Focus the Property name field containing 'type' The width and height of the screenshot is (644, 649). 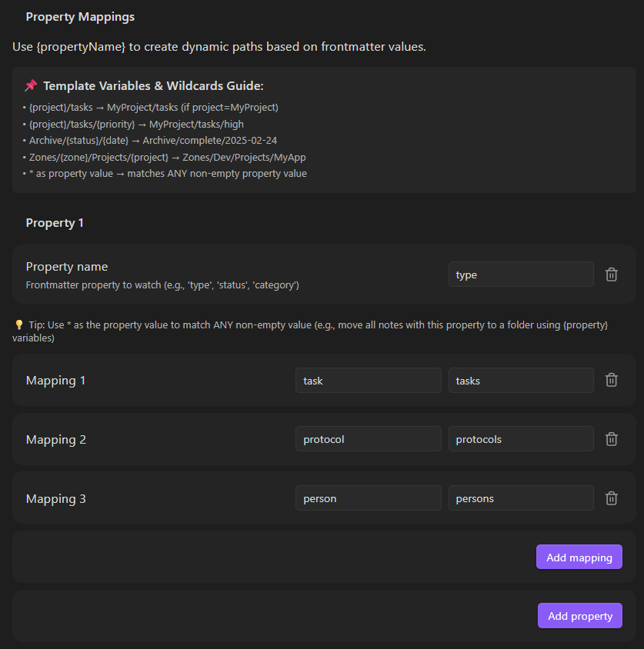tap(521, 275)
